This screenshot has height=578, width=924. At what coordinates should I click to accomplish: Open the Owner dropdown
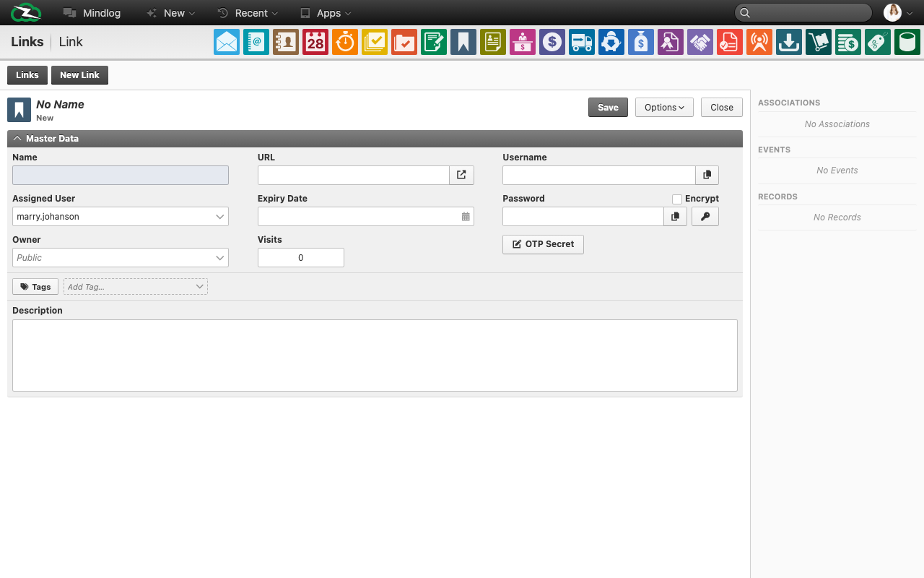pos(121,257)
